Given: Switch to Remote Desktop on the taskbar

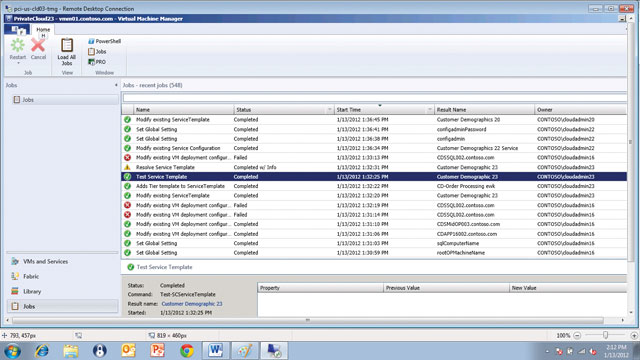Looking at the screenshot, I should pos(274,351).
